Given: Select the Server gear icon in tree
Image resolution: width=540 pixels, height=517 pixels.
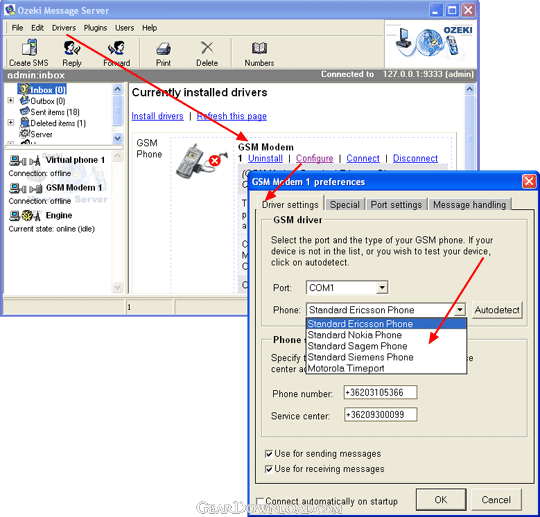Looking at the screenshot, I should [x=24, y=133].
